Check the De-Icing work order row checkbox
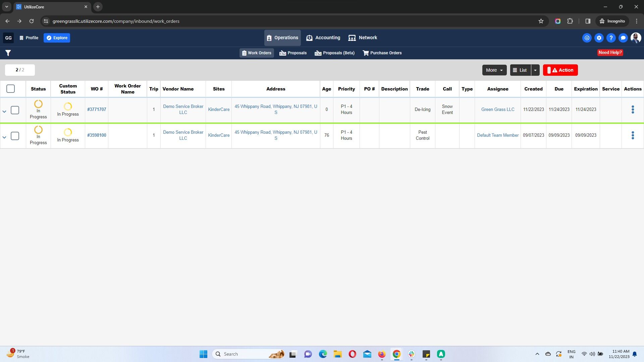The width and height of the screenshot is (644, 362). (15, 110)
